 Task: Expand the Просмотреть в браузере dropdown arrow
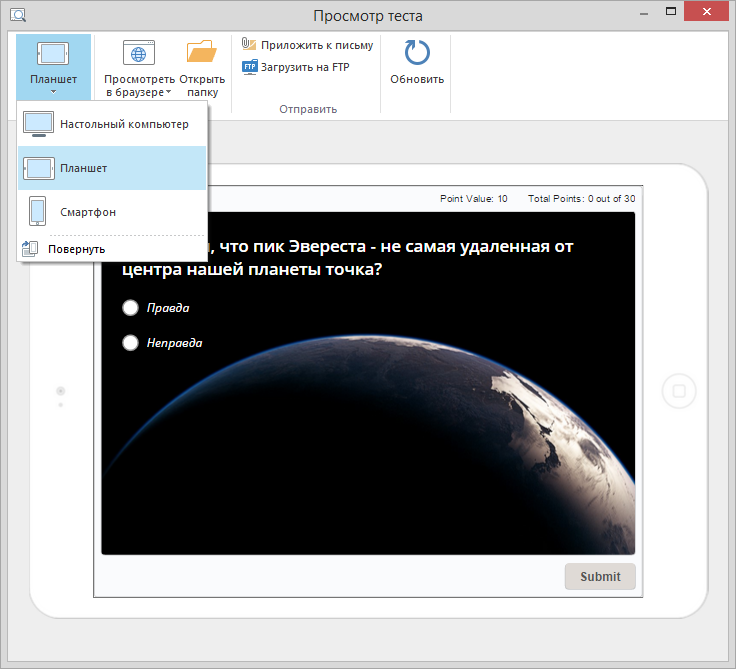pos(169,92)
